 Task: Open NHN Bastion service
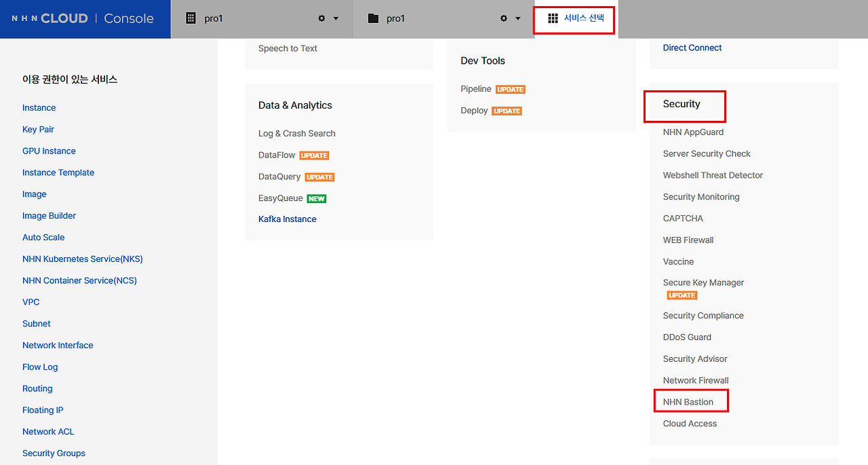(688, 402)
